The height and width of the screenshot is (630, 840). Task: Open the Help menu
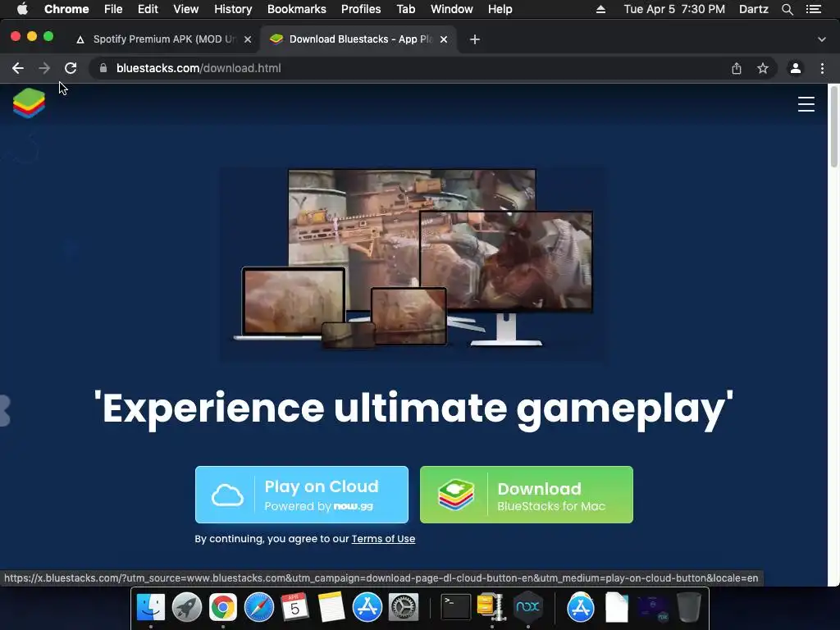coord(500,9)
